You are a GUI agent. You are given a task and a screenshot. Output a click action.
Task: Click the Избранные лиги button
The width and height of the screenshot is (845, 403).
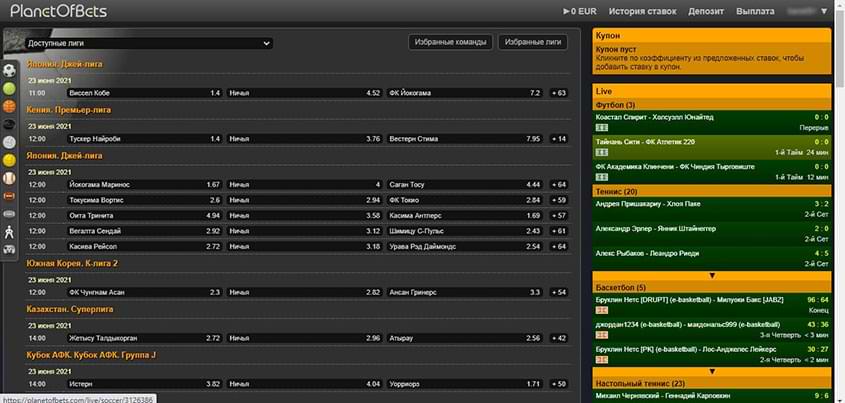[533, 42]
